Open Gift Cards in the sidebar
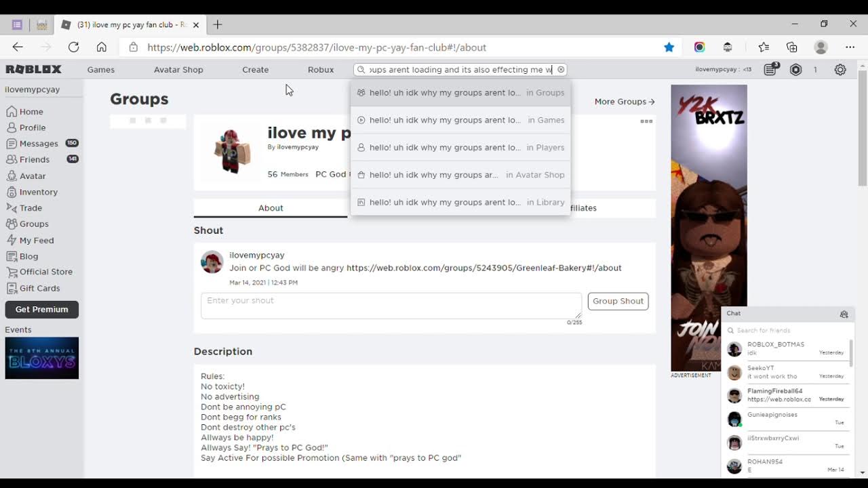Screen dimensions: 868x488 (x=33, y=288)
